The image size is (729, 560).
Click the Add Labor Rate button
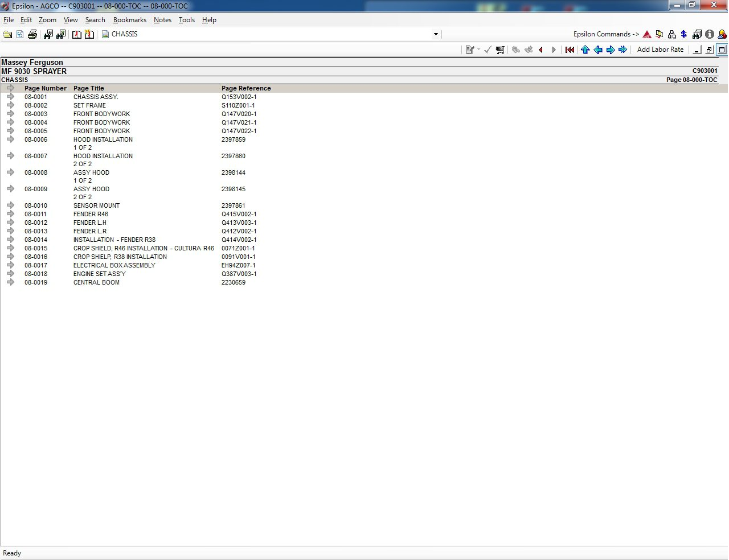[x=660, y=50]
